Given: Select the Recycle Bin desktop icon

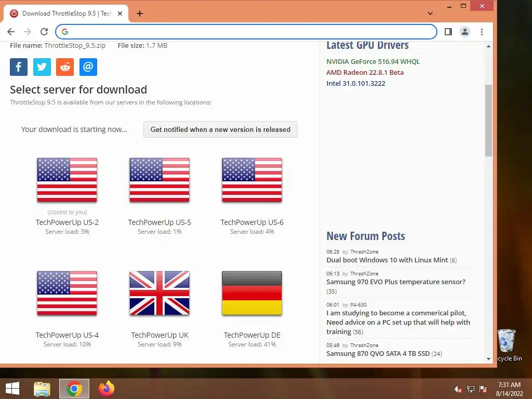Looking at the screenshot, I should coord(507,345).
